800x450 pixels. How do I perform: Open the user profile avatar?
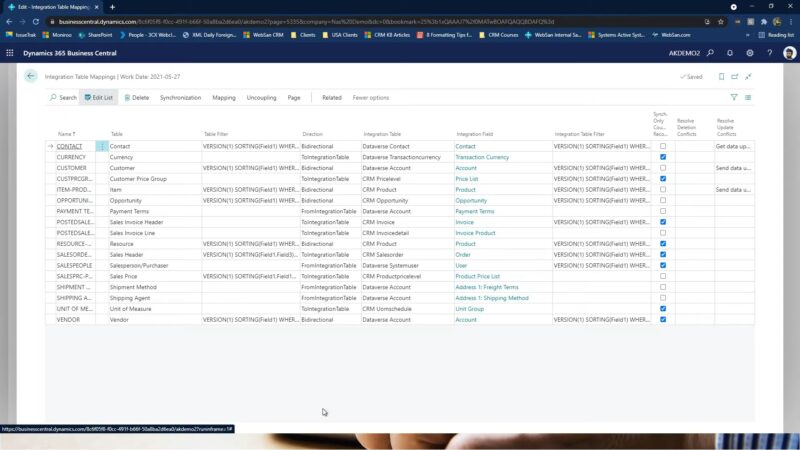tap(789, 53)
